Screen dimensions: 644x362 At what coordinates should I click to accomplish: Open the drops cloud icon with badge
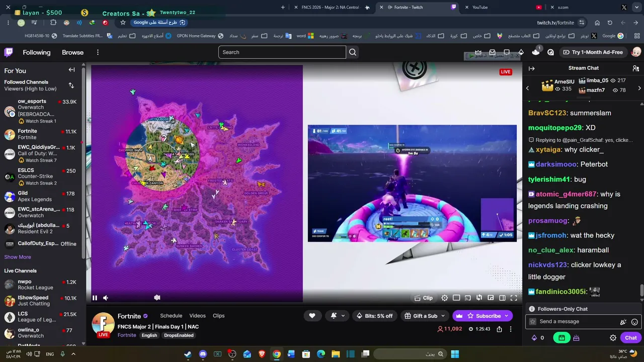pyautogui.click(x=536, y=52)
